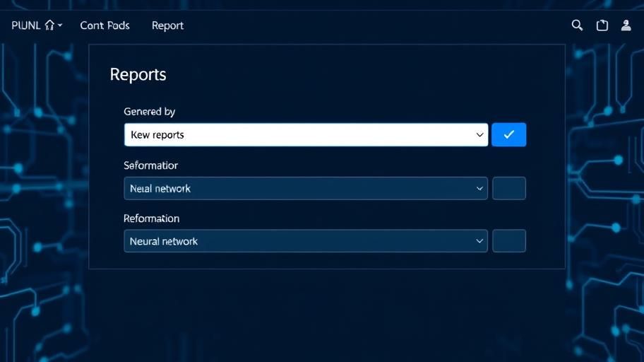644x362 pixels.
Task: Open the Kew reports dropdown
Action: coord(297,134)
